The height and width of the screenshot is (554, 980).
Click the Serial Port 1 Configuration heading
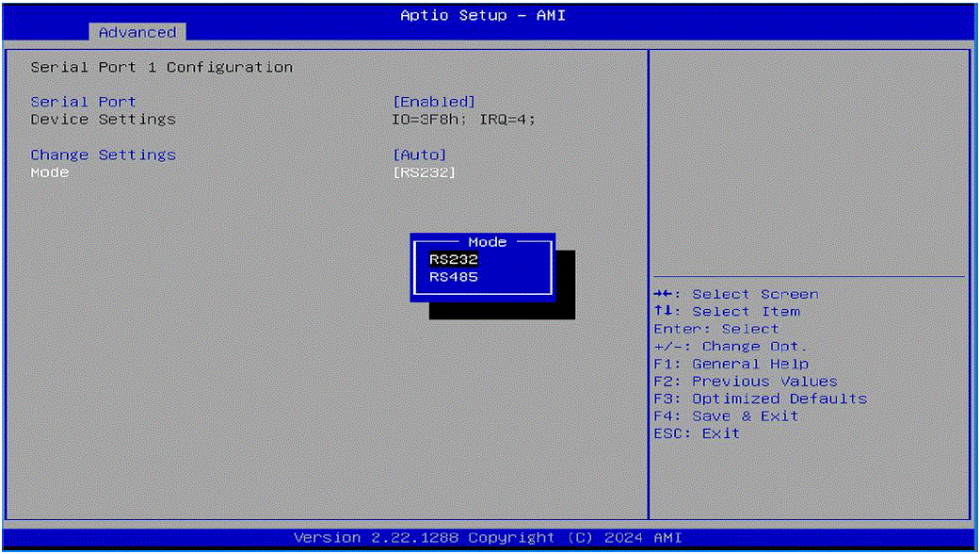(x=161, y=67)
